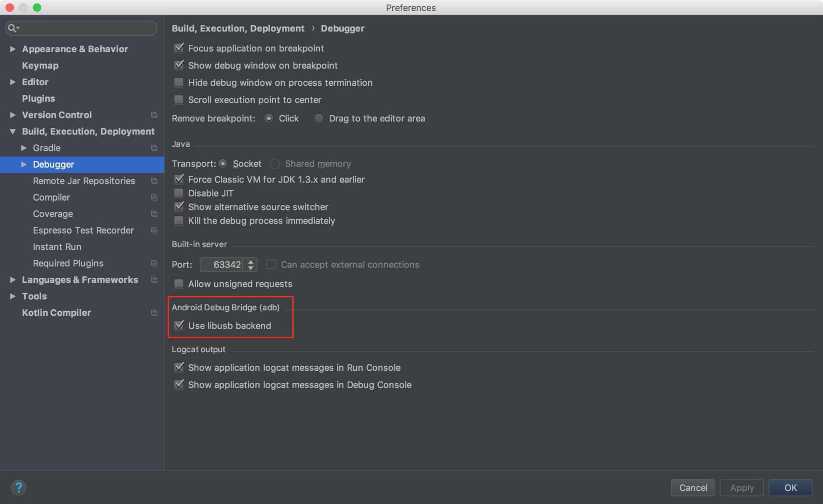The image size is (823, 504).
Task: Select the Languages & Frameworks section
Action: coord(79,279)
